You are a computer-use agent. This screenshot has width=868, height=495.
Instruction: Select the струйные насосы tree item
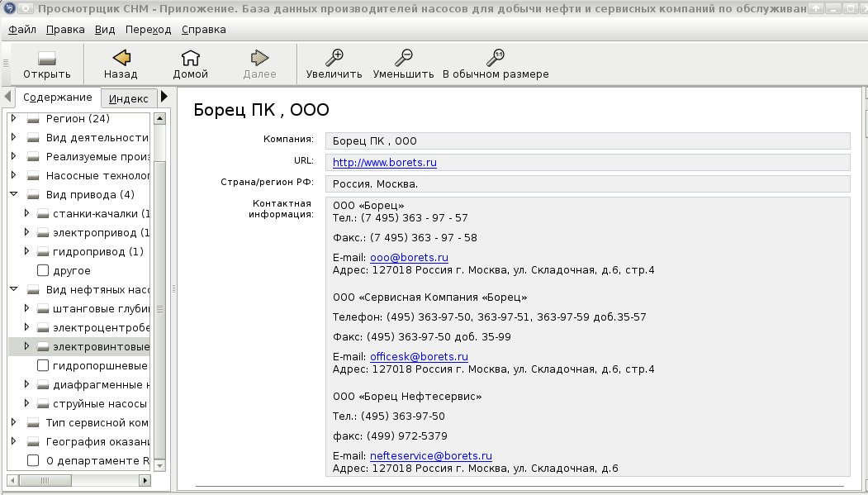[100, 404]
